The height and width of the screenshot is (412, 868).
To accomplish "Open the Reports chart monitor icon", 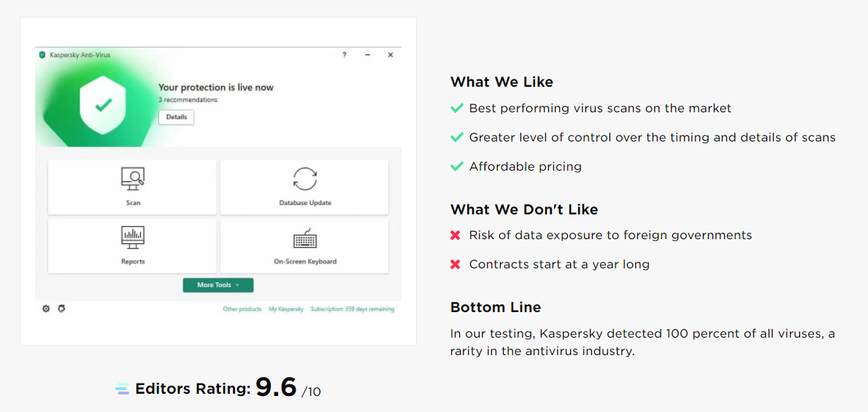I will [x=133, y=237].
